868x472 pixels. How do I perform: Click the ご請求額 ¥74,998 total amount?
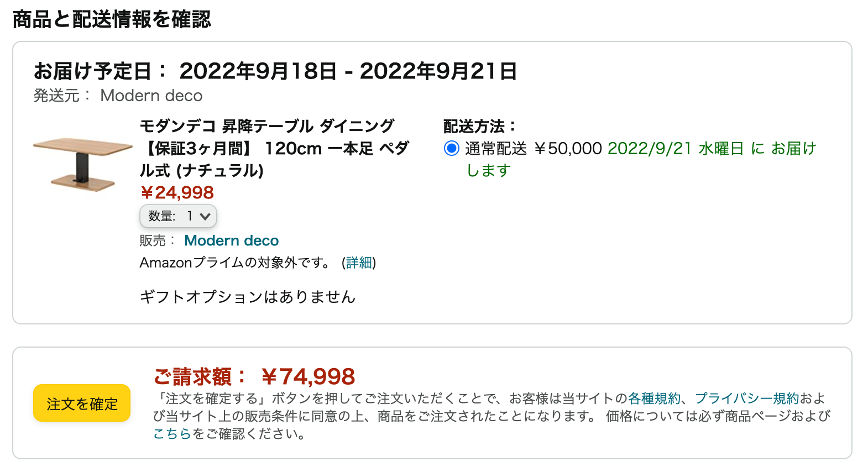254,377
